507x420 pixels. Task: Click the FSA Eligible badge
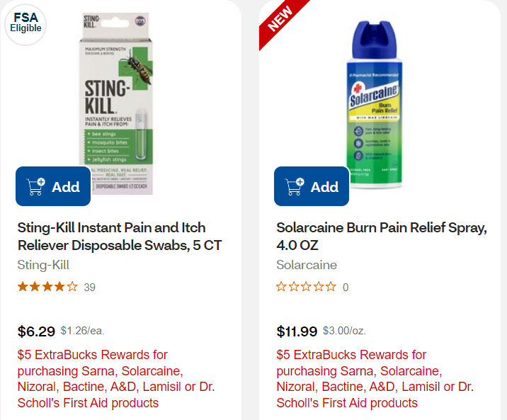click(25, 23)
